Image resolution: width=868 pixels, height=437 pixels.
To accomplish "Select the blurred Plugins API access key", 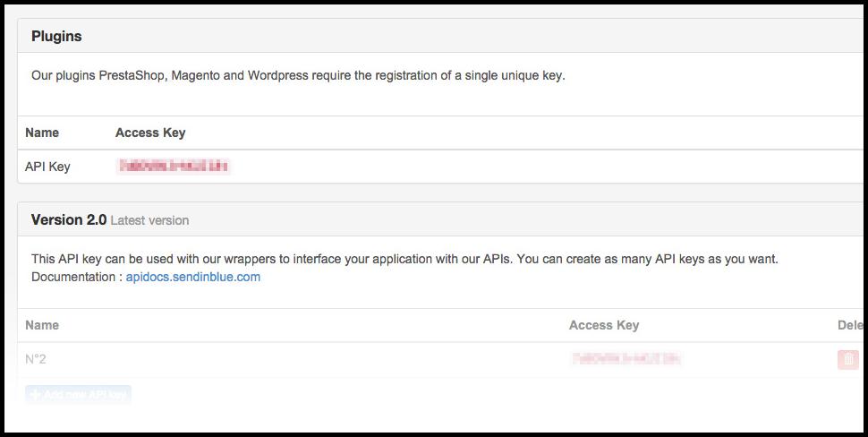I will point(174,167).
